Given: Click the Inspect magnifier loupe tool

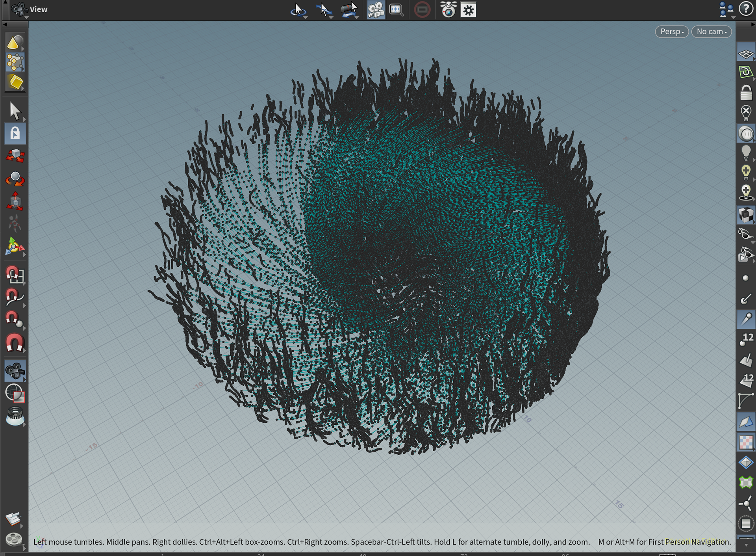Looking at the screenshot, I should tap(15, 416).
